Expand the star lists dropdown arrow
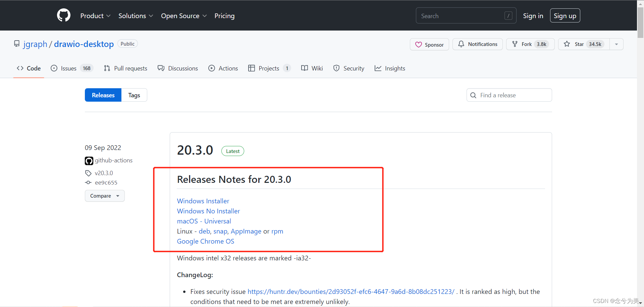 (x=616, y=44)
